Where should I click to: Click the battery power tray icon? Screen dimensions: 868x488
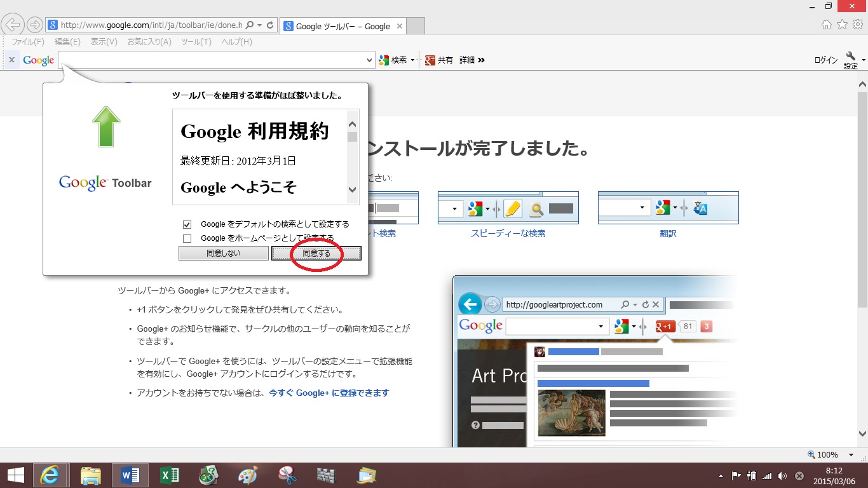752,475
